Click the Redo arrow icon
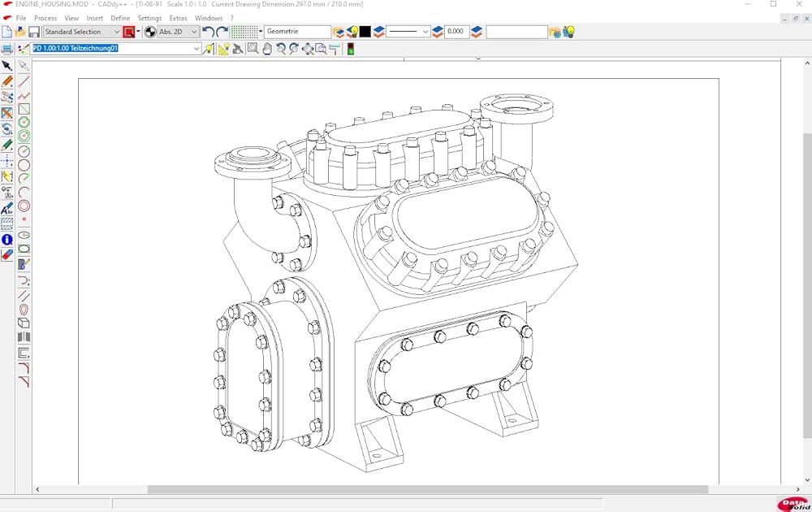The width and height of the screenshot is (812, 512). click(222, 32)
